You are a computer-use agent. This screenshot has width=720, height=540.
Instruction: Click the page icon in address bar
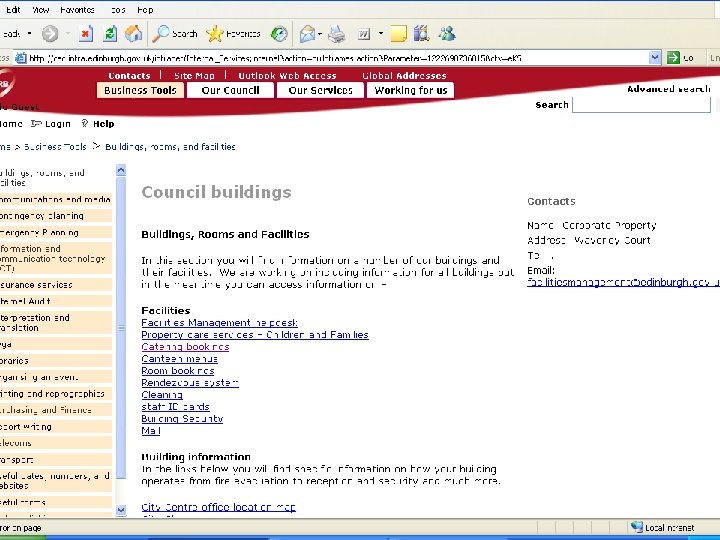21,58
